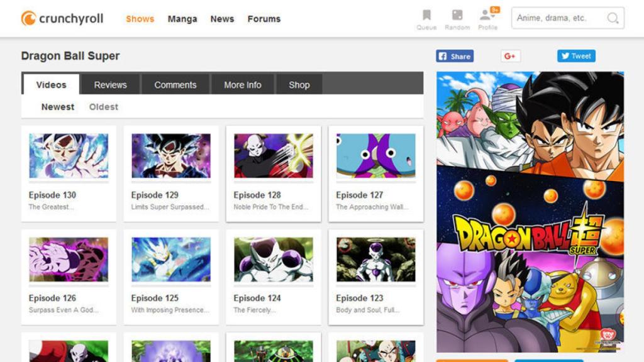Open the Shows navigation menu
The image size is (644, 362).
tap(140, 19)
